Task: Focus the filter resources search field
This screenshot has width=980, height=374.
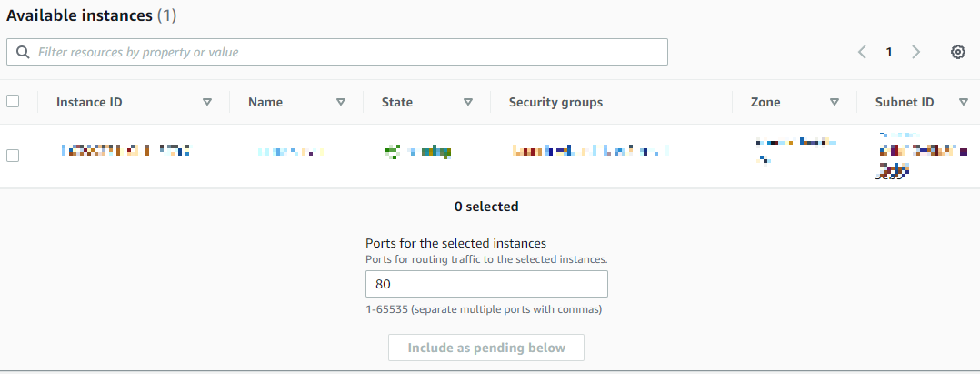Action: pyautogui.click(x=345, y=52)
